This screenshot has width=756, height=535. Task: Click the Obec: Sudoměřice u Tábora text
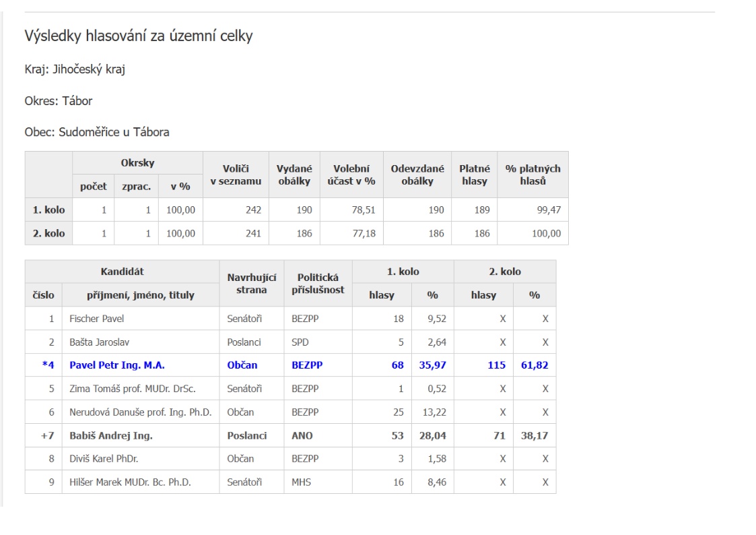coord(97,132)
